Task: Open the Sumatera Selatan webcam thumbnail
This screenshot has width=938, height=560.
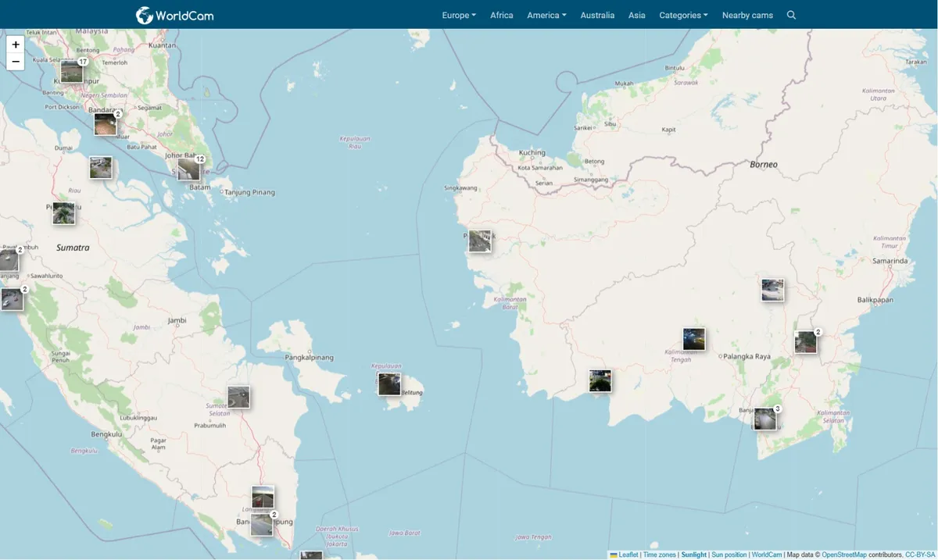Action: (x=238, y=397)
